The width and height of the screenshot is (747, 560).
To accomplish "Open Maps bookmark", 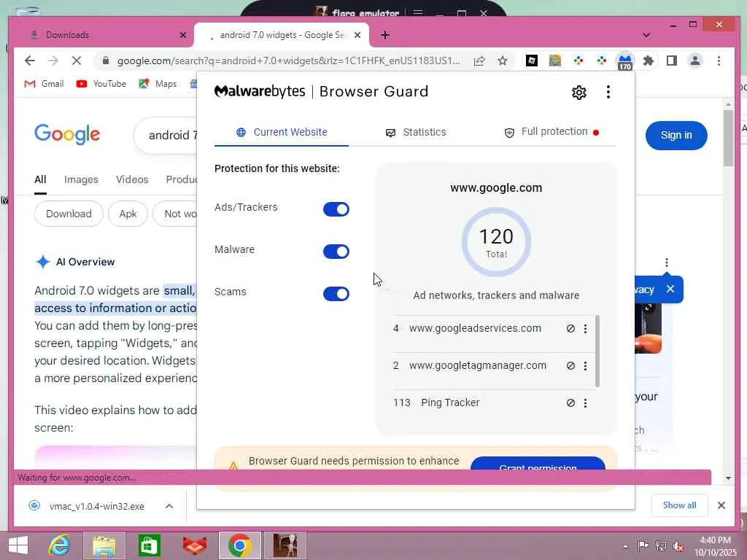I will [158, 84].
